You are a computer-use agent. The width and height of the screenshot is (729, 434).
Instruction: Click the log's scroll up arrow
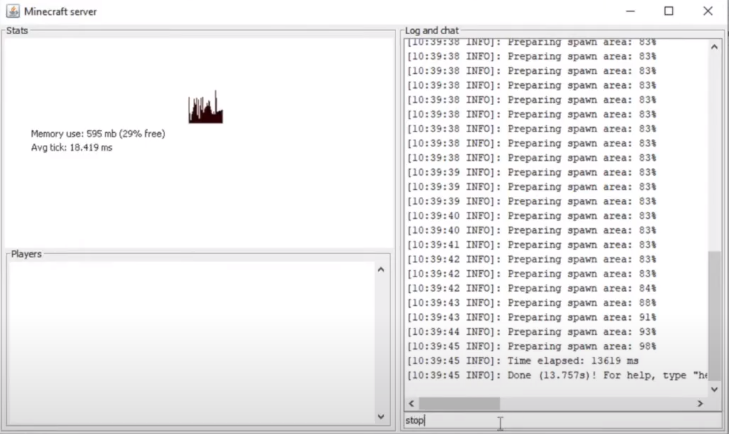click(714, 47)
